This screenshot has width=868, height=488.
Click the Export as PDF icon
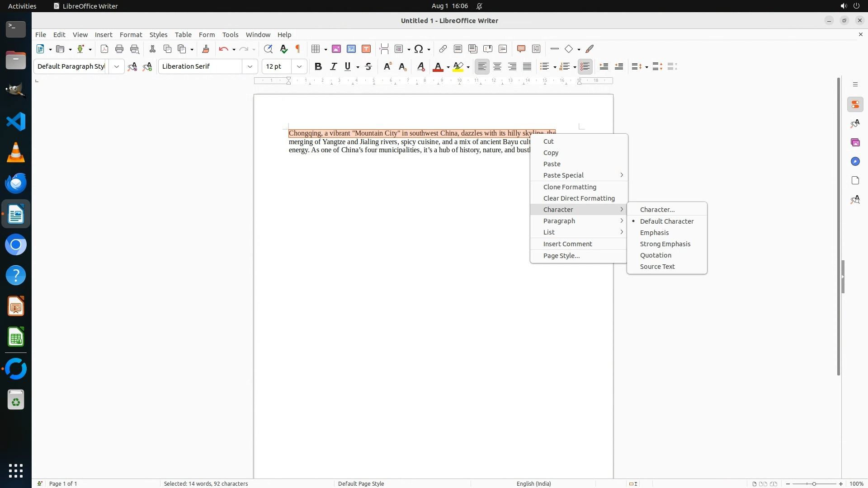click(x=104, y=49)
